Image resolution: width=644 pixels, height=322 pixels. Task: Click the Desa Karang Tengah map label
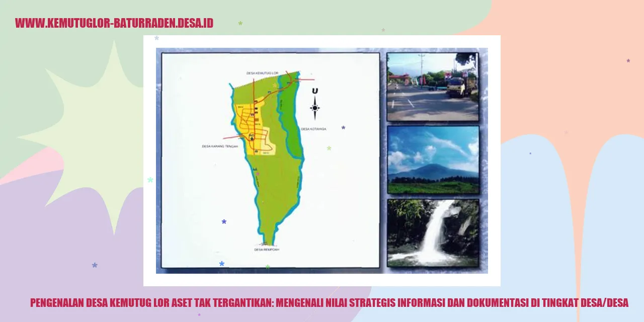coord(219,146)
